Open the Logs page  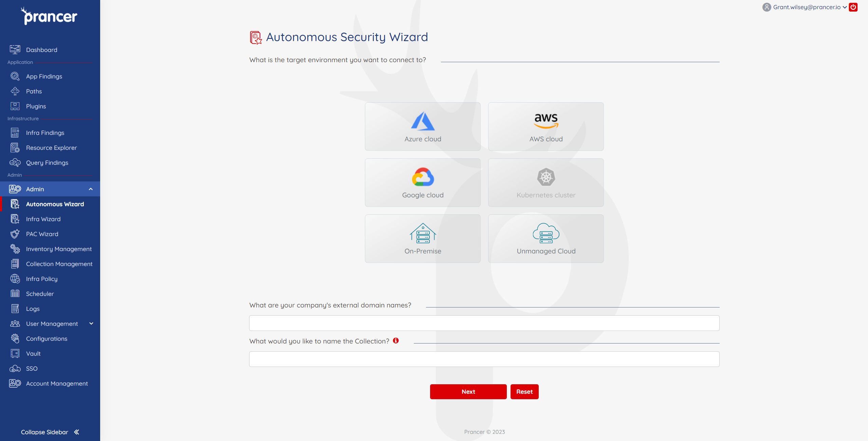tap(33, 308)
